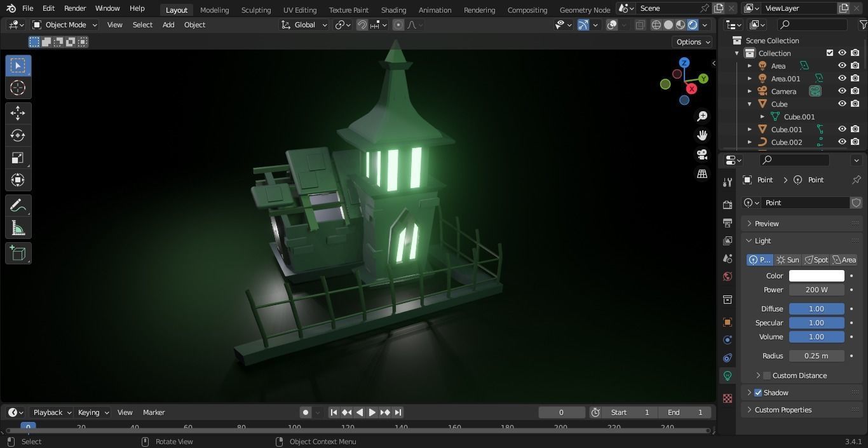868x448 pixels.
Task: Open the Object Constraints properties tab
Action: click(x=728, y=358)
